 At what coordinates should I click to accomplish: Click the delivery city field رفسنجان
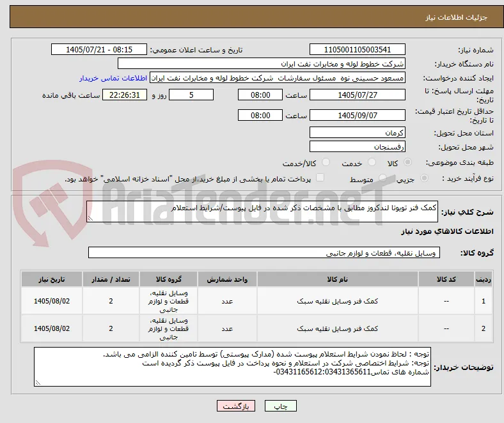pos(357,147)
